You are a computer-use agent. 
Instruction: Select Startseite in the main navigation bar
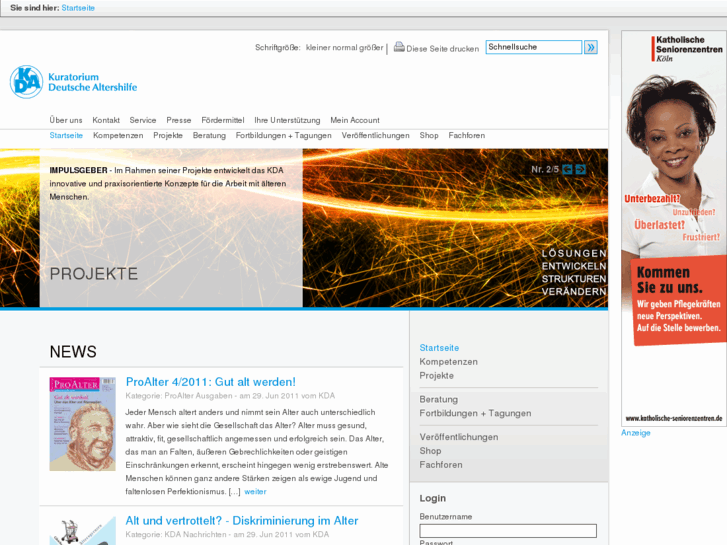tap(66, 135)
